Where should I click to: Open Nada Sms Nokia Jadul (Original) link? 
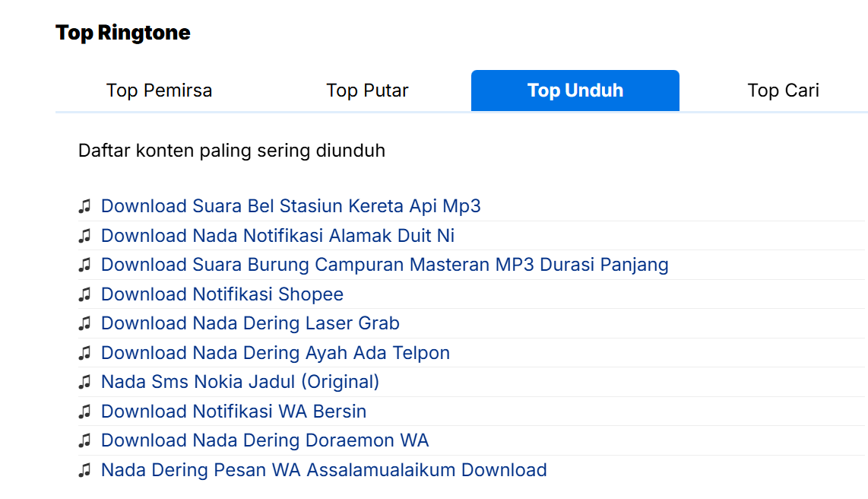(x=239, y=383)
